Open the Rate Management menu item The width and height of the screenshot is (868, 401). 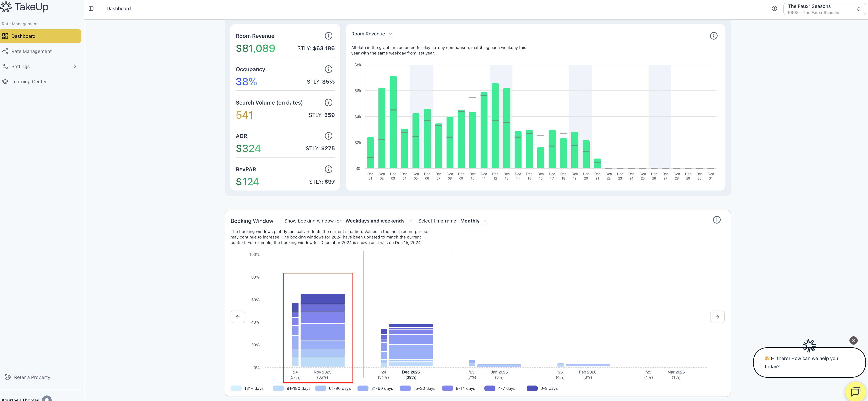click(31, 51)
